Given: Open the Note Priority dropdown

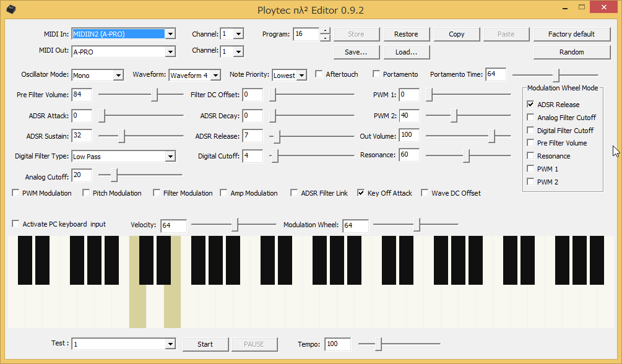Looking at the screenshot, I should (302, 75).
